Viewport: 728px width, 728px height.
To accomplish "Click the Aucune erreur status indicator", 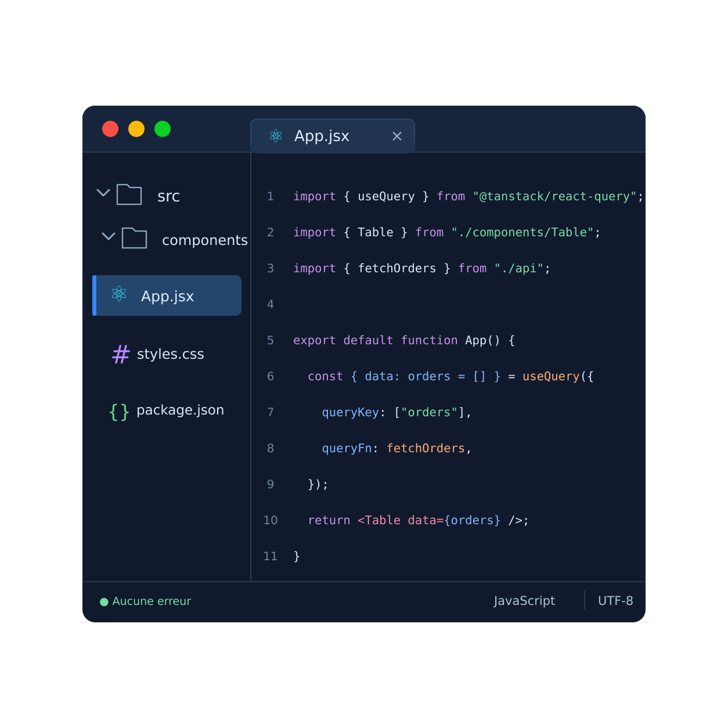I will (146, 601).
